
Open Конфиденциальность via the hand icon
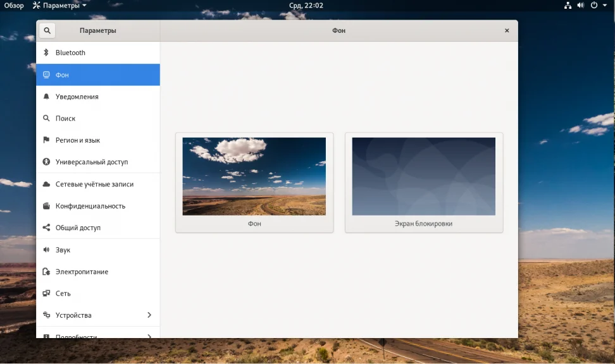(46, 206)
